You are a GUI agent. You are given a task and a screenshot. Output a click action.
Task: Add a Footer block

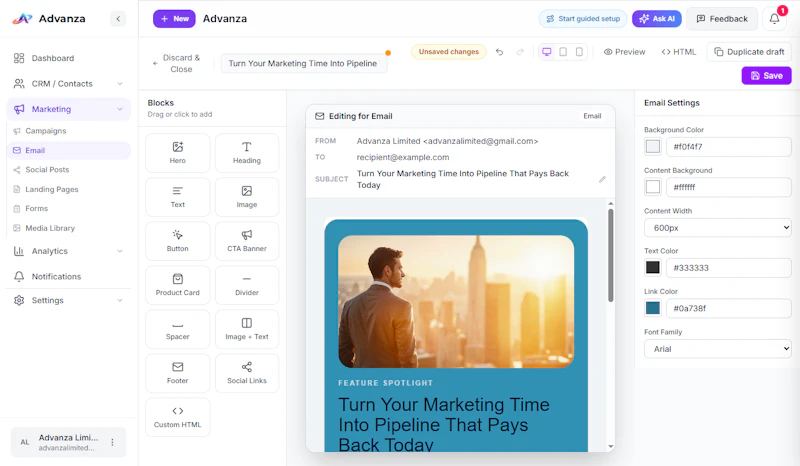178,373
